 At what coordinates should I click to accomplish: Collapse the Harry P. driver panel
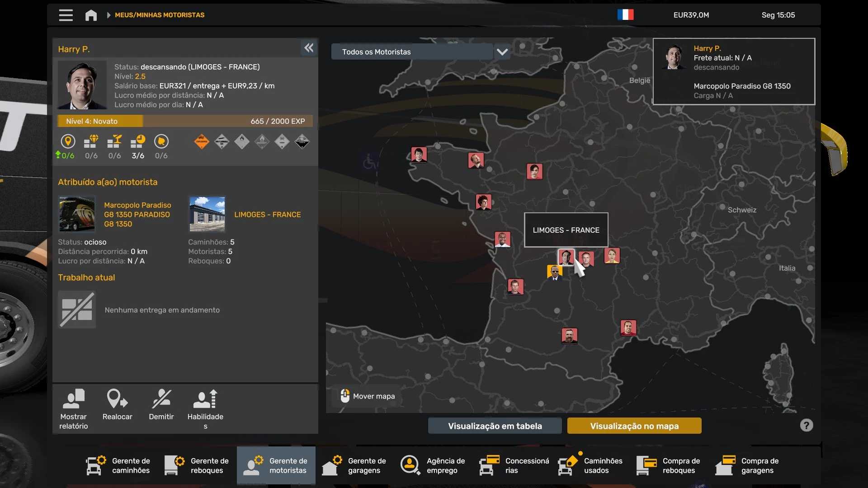point(309,48)
